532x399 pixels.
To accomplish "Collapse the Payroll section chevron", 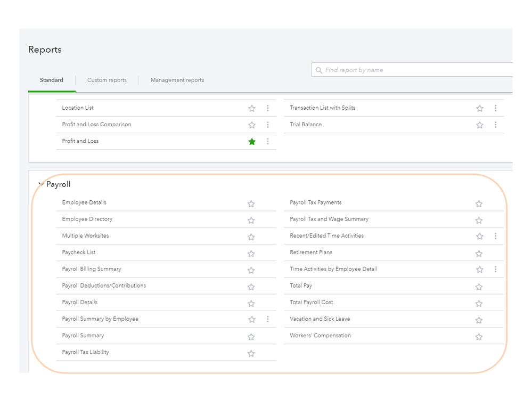I will coord(40,184).
